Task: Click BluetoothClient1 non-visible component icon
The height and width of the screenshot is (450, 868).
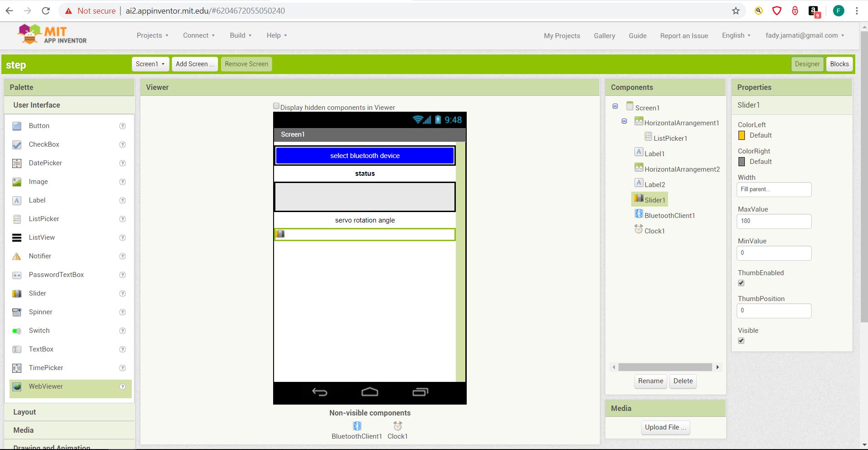Action: tap(357, 426)
